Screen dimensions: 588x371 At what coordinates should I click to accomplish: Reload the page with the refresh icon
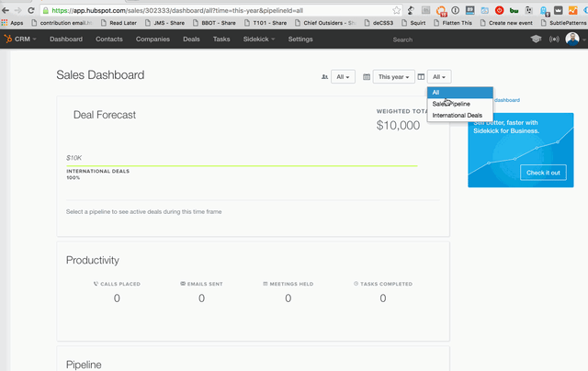click(31, 10)
